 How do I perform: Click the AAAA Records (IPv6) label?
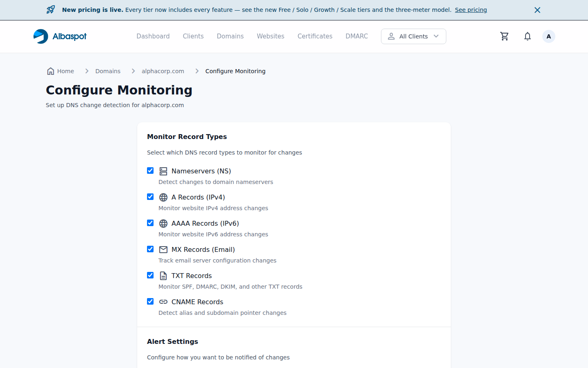pos(205,223)
